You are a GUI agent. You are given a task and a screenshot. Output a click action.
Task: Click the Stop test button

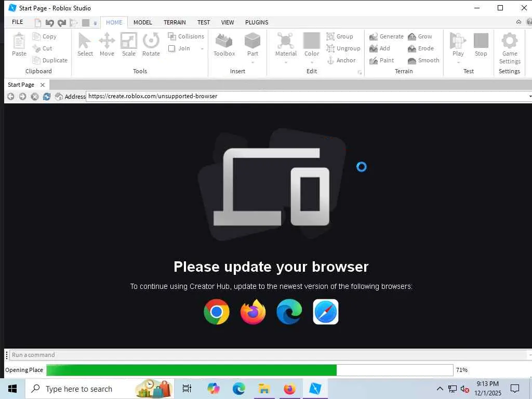[481, 45]
